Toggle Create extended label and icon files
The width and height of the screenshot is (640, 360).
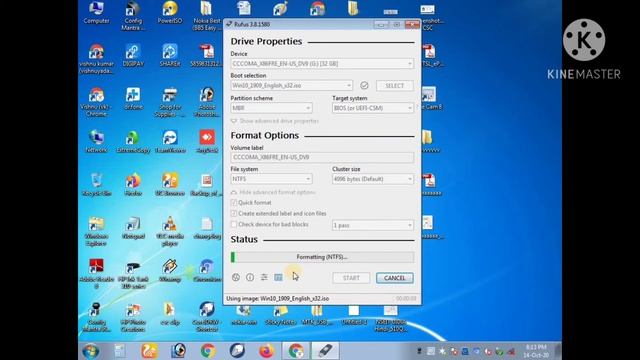(233, 213)
